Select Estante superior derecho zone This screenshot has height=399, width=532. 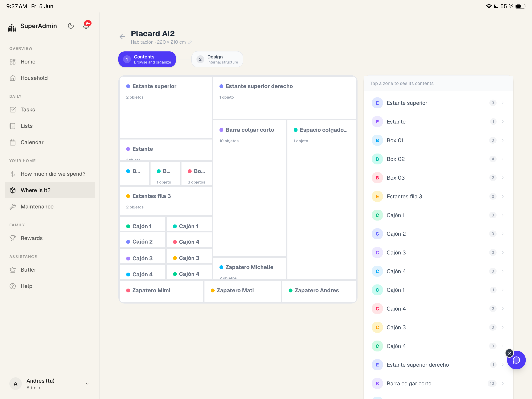coord(284,98)
